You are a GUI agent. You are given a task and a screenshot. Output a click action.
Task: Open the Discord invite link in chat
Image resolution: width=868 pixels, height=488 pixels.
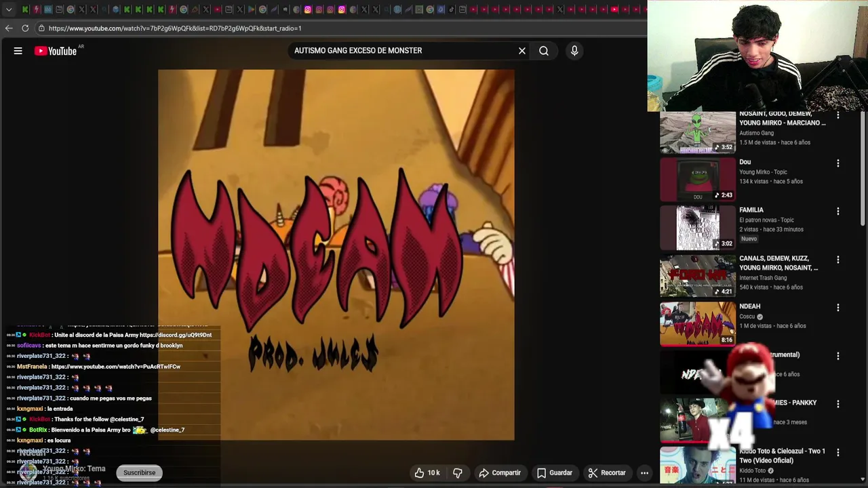pyautogui.click(x=176, y=335)
